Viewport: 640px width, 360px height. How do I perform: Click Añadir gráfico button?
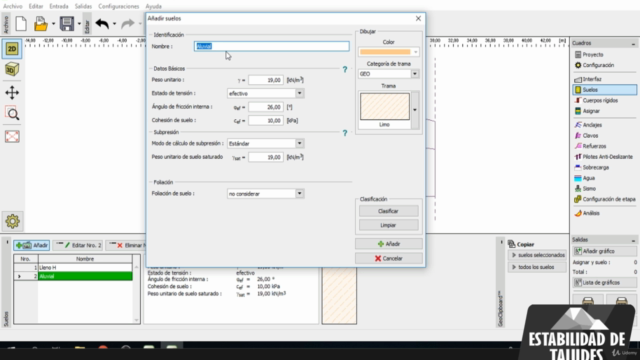point(604,251)
